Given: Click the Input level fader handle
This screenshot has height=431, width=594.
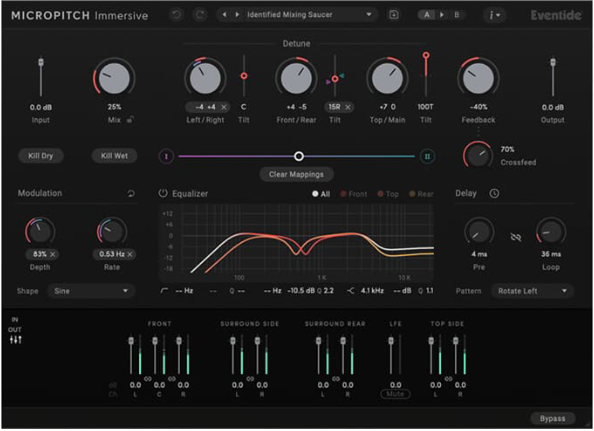Looking at the screenshot, I should pyautogui.click(x=41, y=62).
